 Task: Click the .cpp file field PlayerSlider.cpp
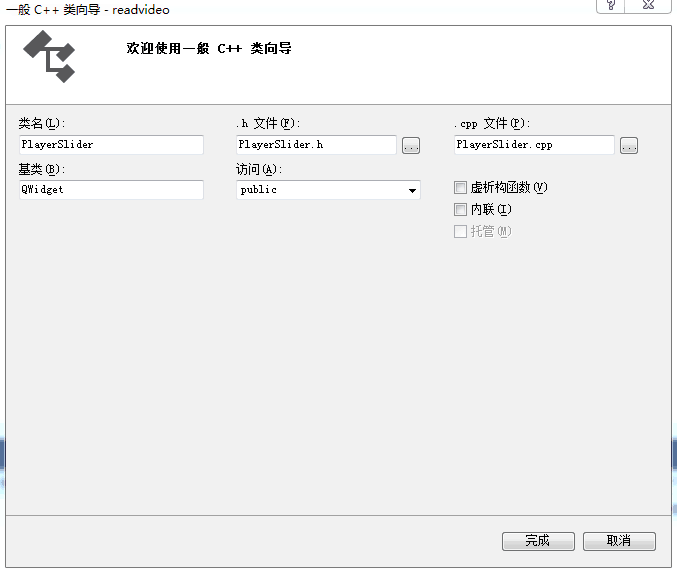pyautogui.click(x=535, y=145)
